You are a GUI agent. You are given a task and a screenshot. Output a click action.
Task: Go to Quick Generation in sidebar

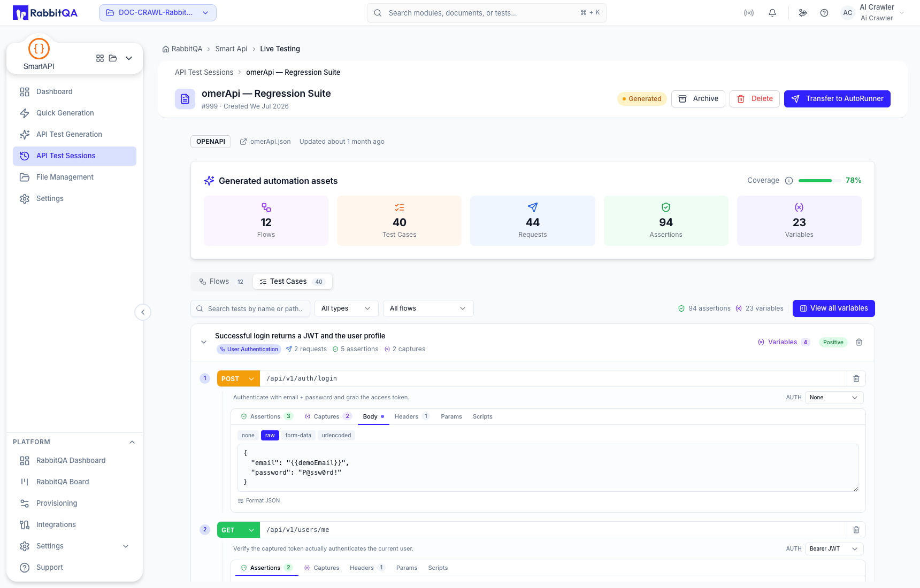click(x=74, y=113)
